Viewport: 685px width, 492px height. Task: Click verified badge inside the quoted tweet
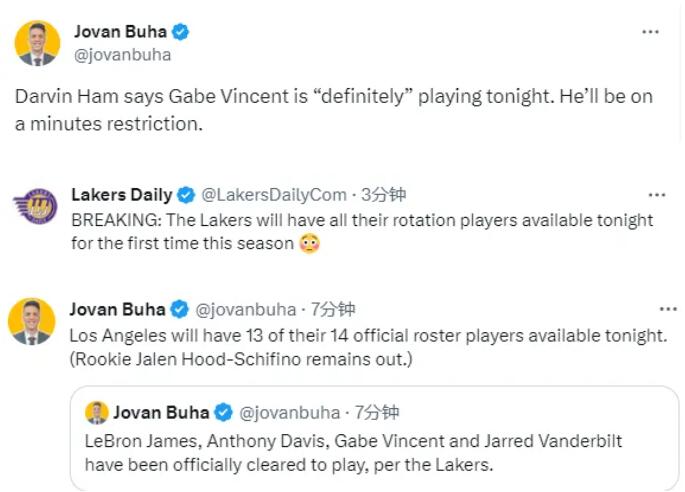pyautogui.click(x=224, y=413)
